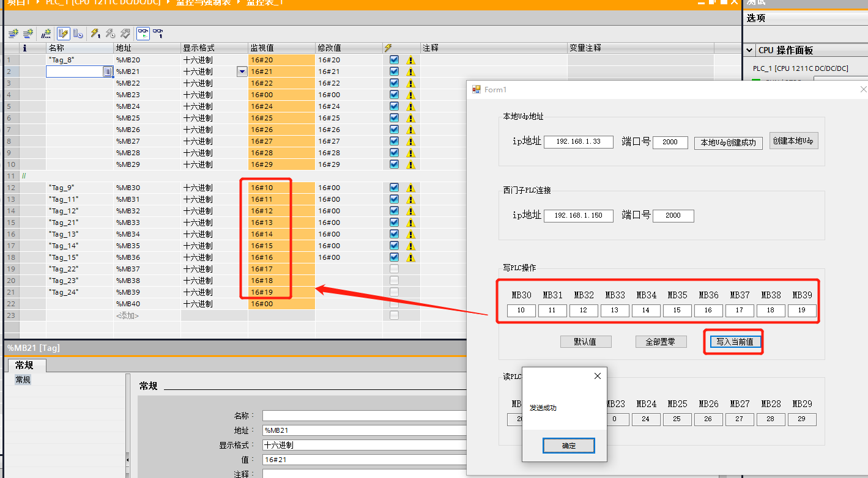The width and height of the screenshot is (868, 478).
Task: Click the 创建本地Udp button
Action: click(x=793, y=141)
